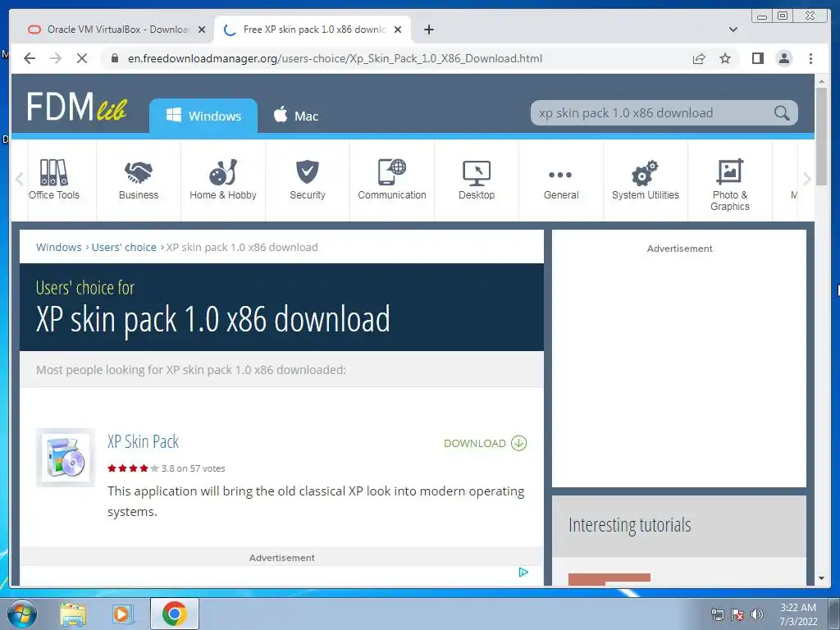Open the Windows Start button
The image size is (840, 630).
[x=22, y=614]
